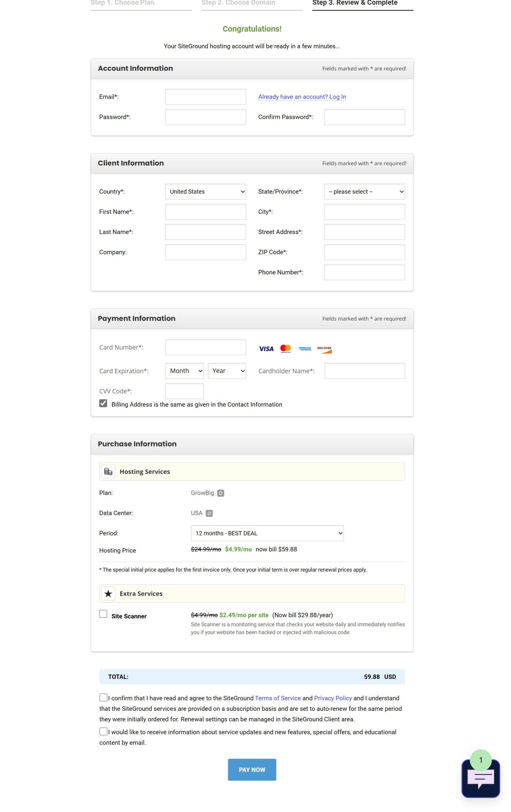Click the Last Name input field
511x812 pixels.
click(x=206, y=232)
